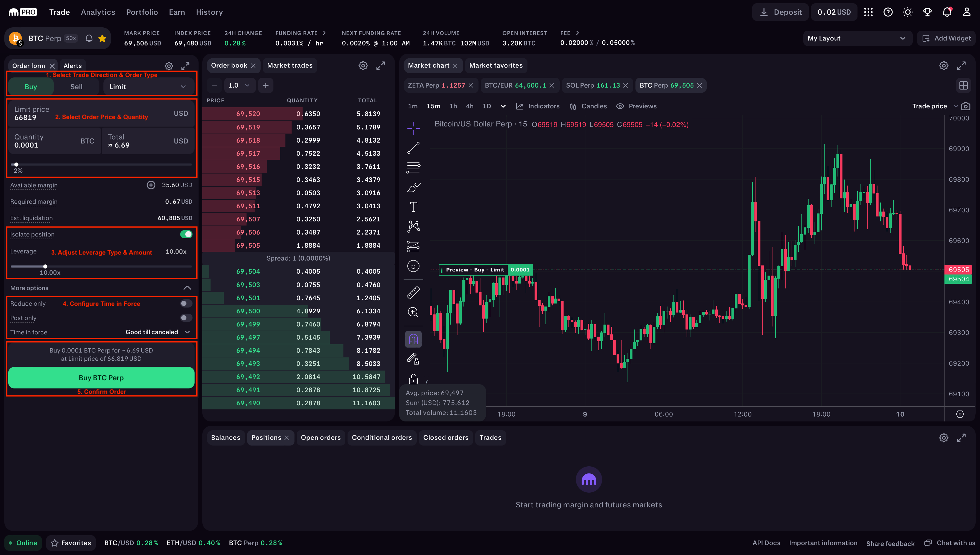Select the crosshair cursor tool

(413, 128)
